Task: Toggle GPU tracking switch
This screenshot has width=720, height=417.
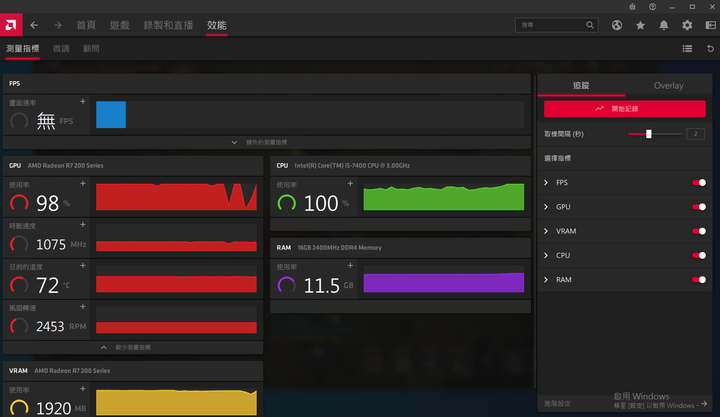Action: pos(699,207)
